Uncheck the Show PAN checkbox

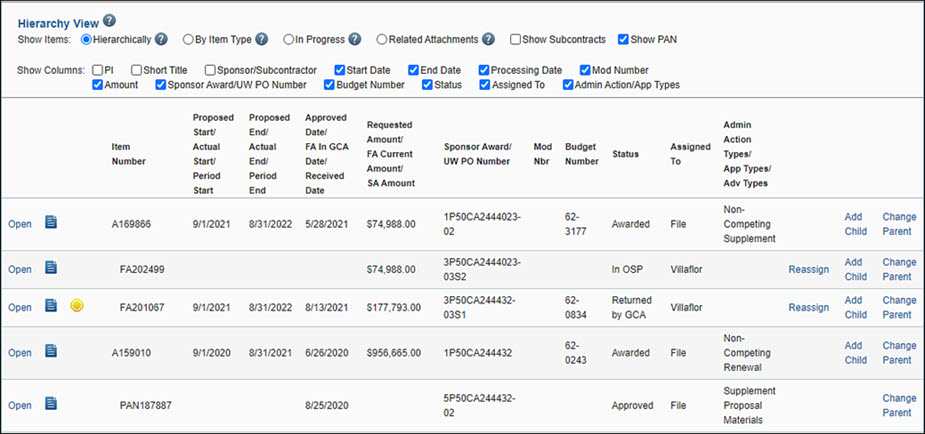coord(624,40)
